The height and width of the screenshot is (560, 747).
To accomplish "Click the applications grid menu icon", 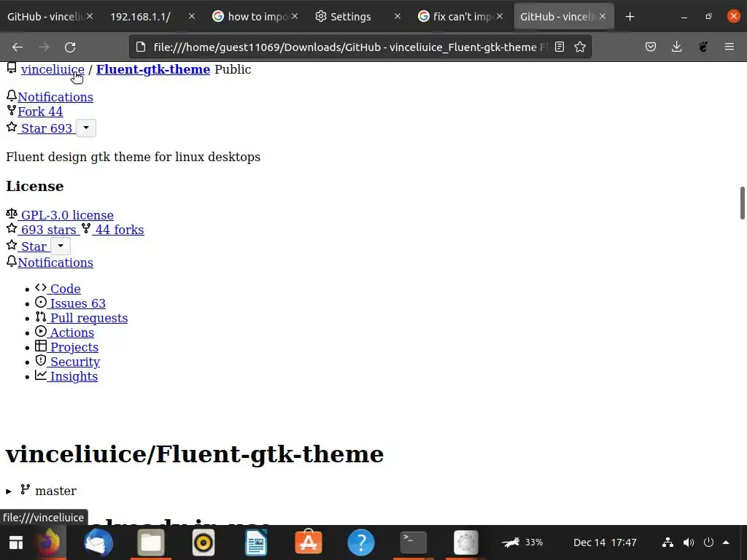I will point(16,542).
